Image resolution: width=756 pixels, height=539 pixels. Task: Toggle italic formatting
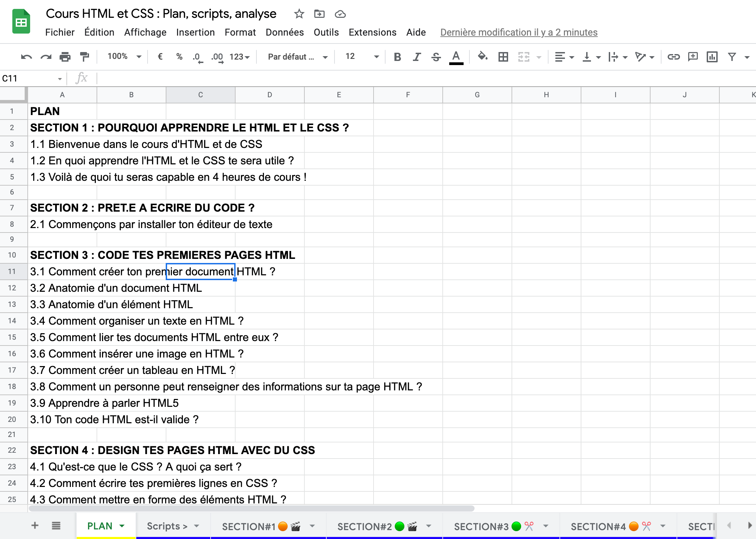coord(416,57)
